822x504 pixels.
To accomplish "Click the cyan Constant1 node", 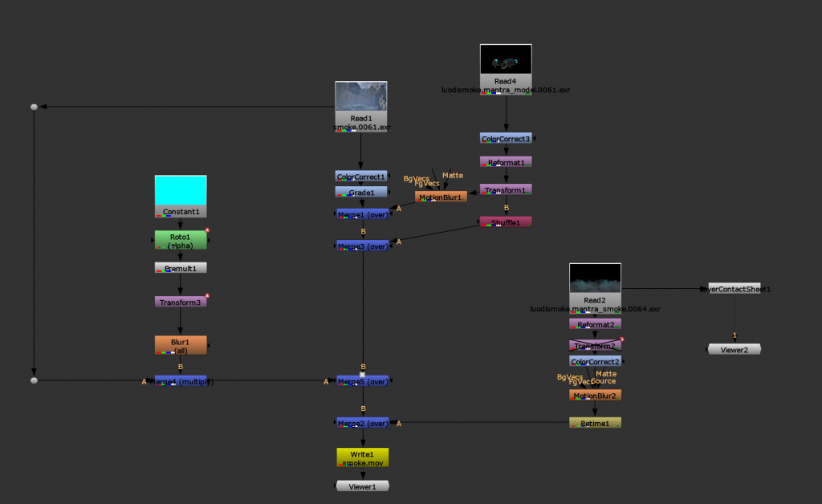I will 181,196.
